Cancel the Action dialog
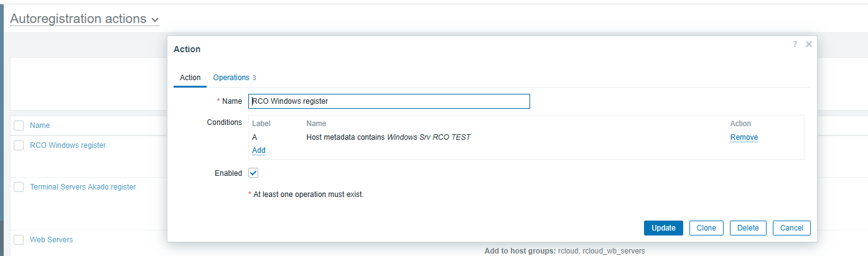868x256 pixels. 791,228
